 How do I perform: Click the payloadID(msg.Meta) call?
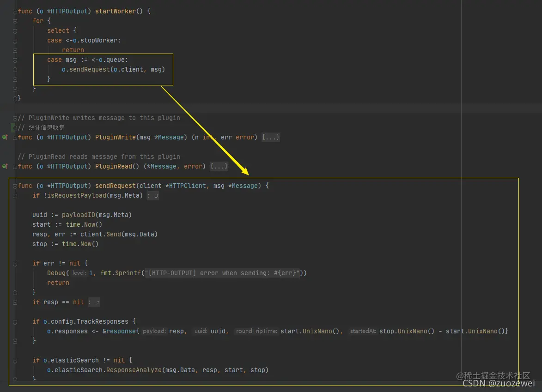pyautogui.click(x=97, y=215)
